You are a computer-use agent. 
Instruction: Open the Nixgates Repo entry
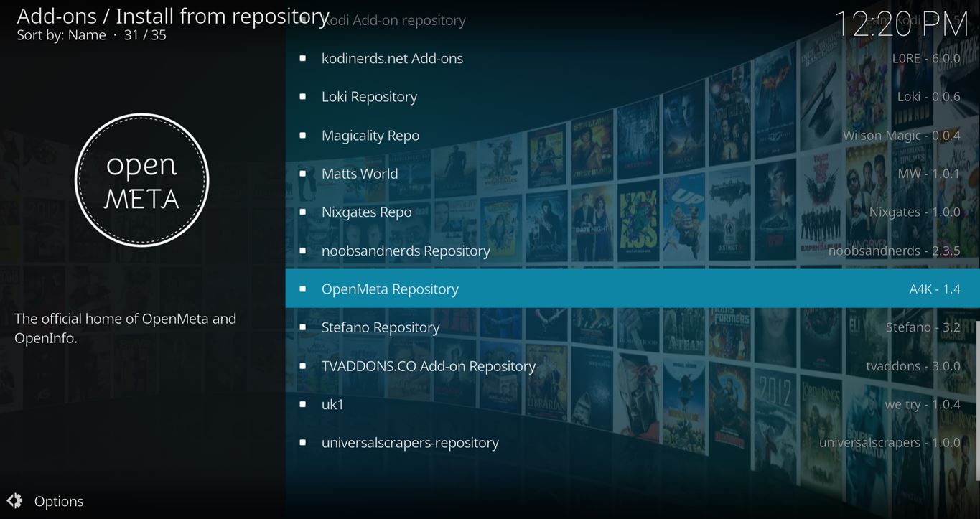coord(366,212)
